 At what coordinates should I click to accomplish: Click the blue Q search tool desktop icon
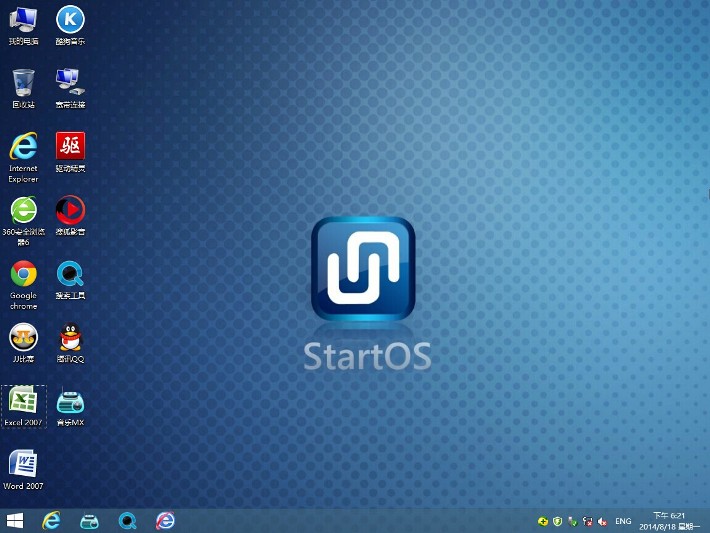pos(70,280)
